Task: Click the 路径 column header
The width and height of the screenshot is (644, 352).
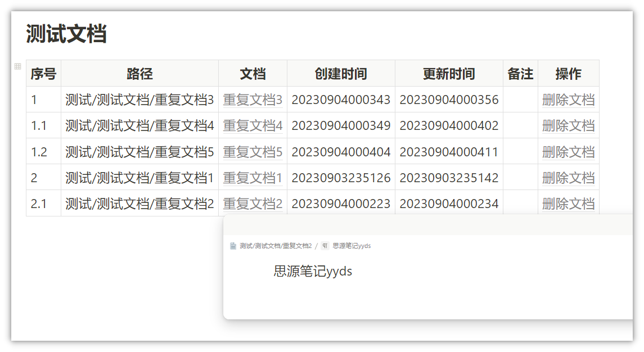Action: click(x=139, y=74)
